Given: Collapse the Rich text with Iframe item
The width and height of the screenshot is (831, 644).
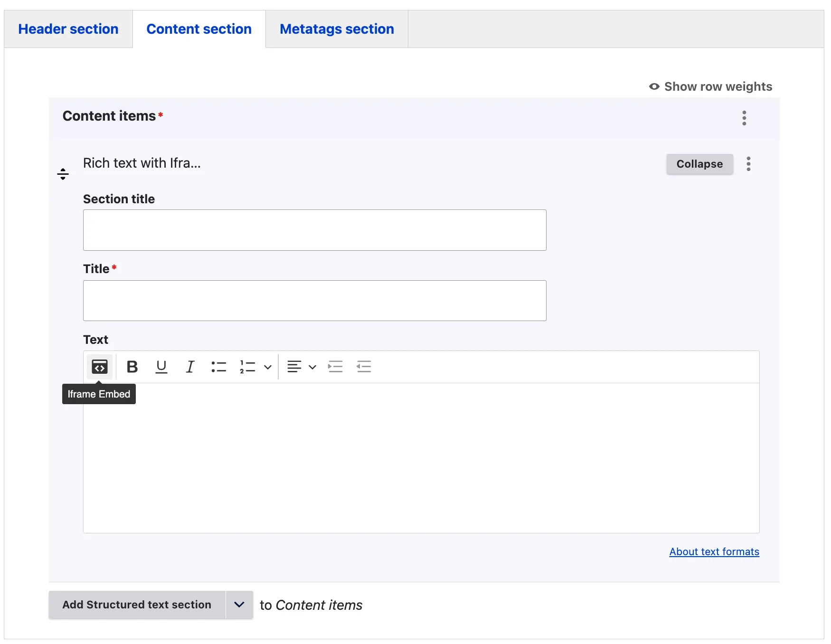Looking at the screenshot, I should pos(699,164).
